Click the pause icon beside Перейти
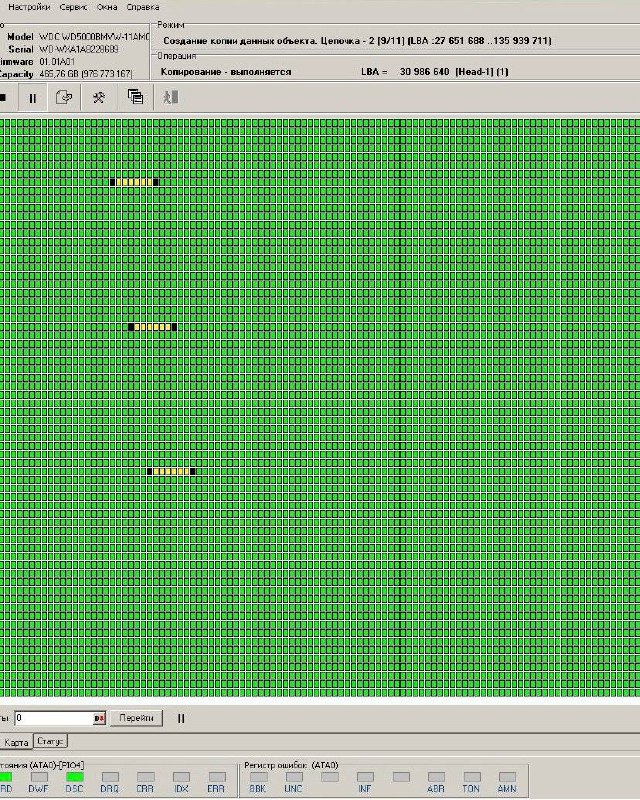This screenshot has height=800, width=640. (x=181, y=718)
